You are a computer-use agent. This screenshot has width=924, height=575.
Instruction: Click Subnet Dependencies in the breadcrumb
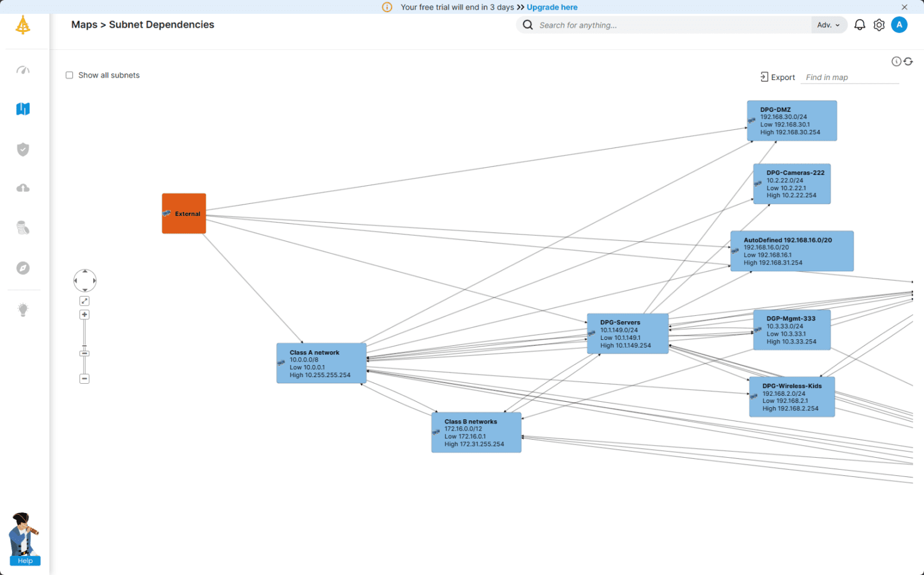click(x=161, y=25)
